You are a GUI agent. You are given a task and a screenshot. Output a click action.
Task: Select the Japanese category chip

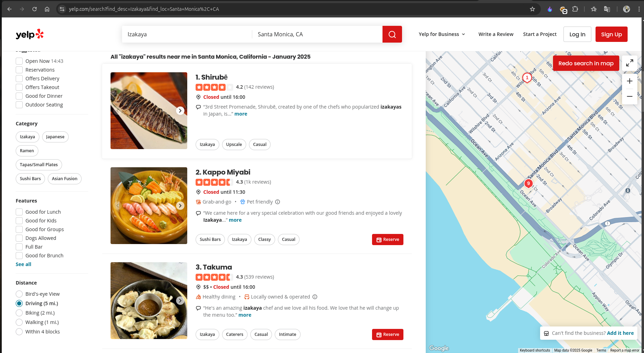pos(55,137)
